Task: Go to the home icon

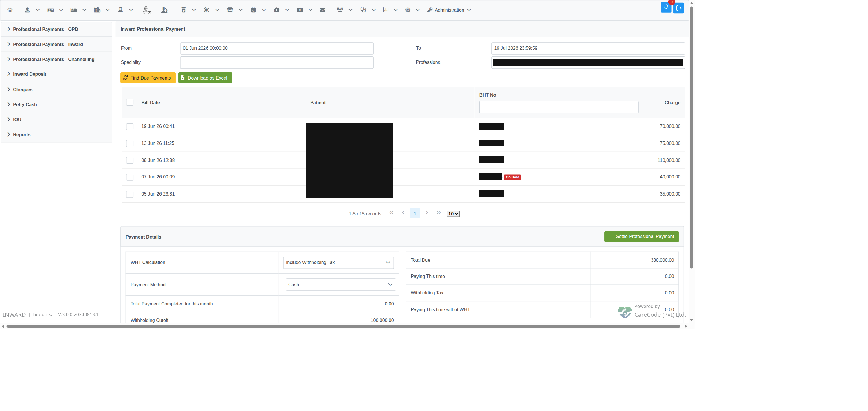Action: [10, 10]
